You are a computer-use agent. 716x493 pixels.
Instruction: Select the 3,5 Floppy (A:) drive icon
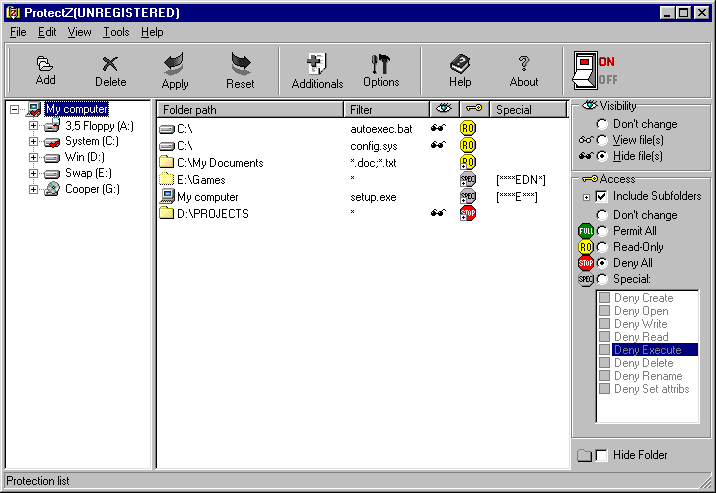[52, 125]
